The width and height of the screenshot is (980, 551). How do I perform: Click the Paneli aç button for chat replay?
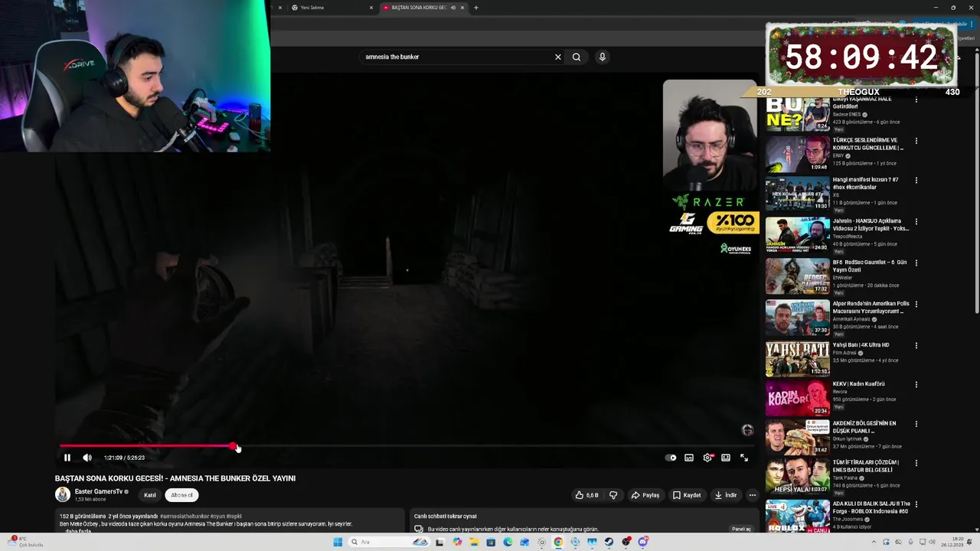[x=741, y=529]
